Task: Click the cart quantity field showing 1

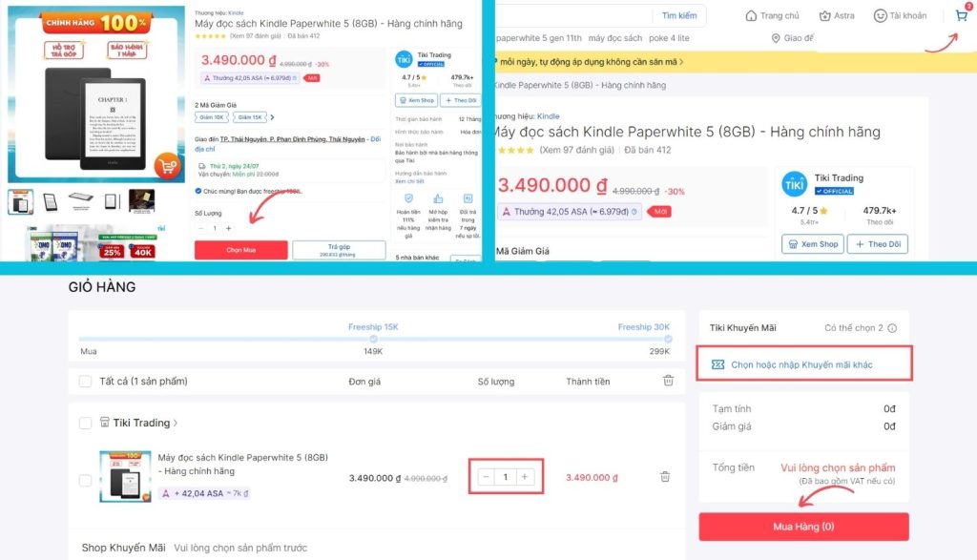Action: (506, 477)
